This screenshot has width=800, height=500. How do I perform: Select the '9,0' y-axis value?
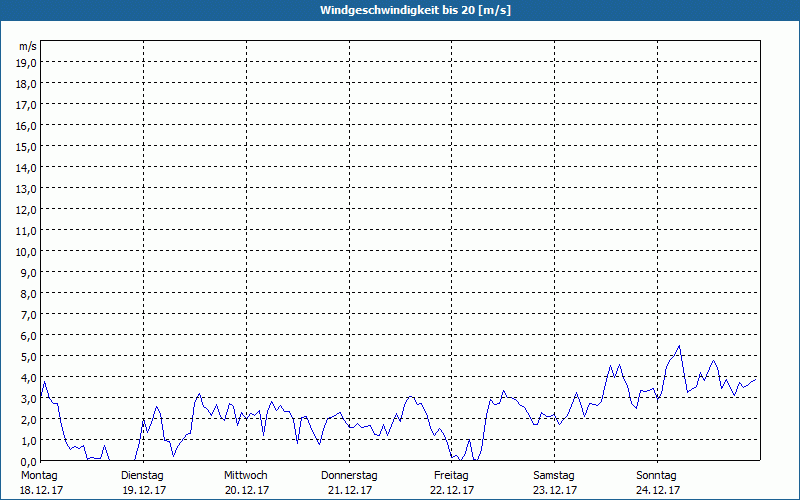click(x=29, y=272)
